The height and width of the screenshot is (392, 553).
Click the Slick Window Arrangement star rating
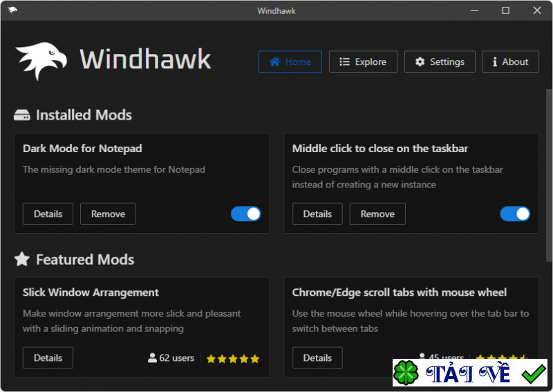pyautogui.click(x=233, y=359)
